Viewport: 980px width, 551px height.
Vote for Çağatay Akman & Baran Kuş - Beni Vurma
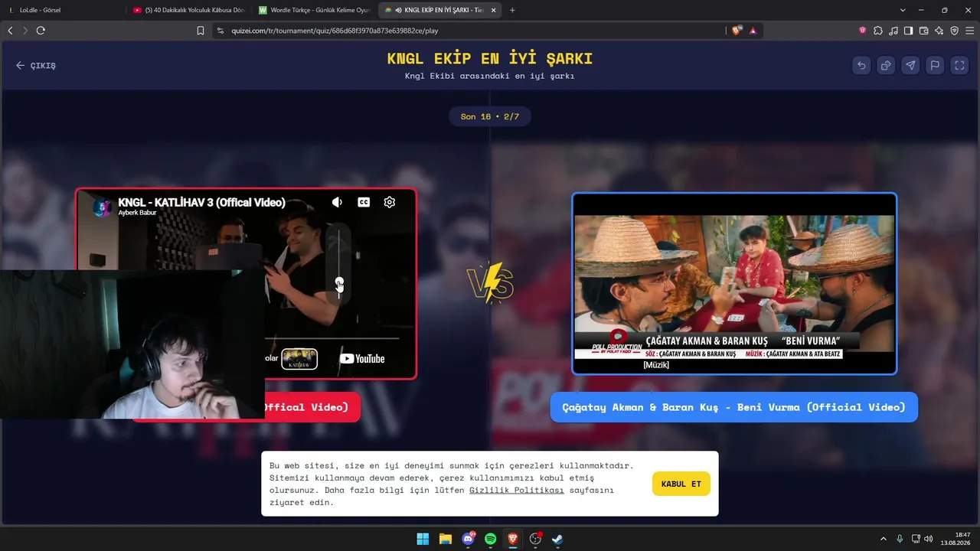point(733,407)
